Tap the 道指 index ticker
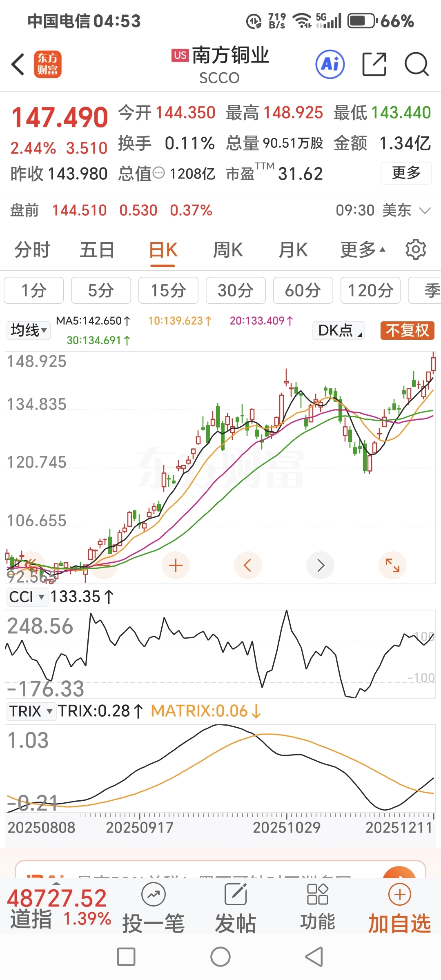 (x=59, y=909)
